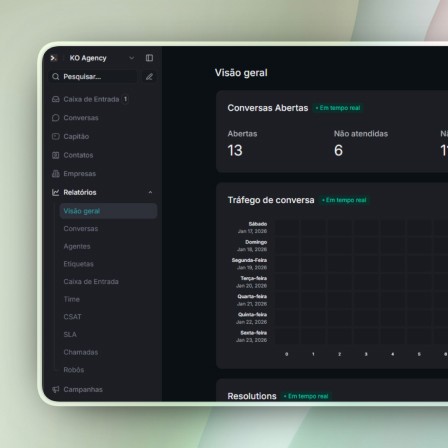Viewport: 448px width, 448px height.
Task: Click the Sexta-feira Jan 23 row label
Action: click(x=252, y=336)
